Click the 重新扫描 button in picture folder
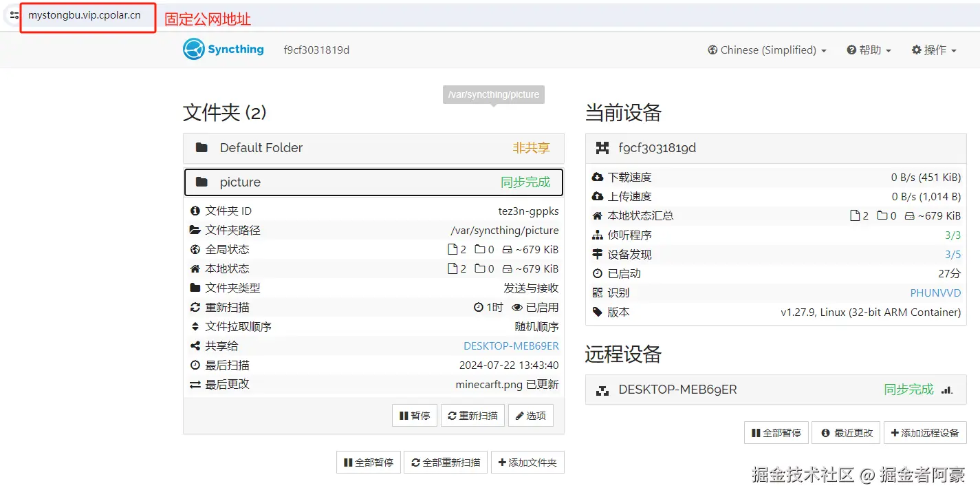 (x=472, y=416)
